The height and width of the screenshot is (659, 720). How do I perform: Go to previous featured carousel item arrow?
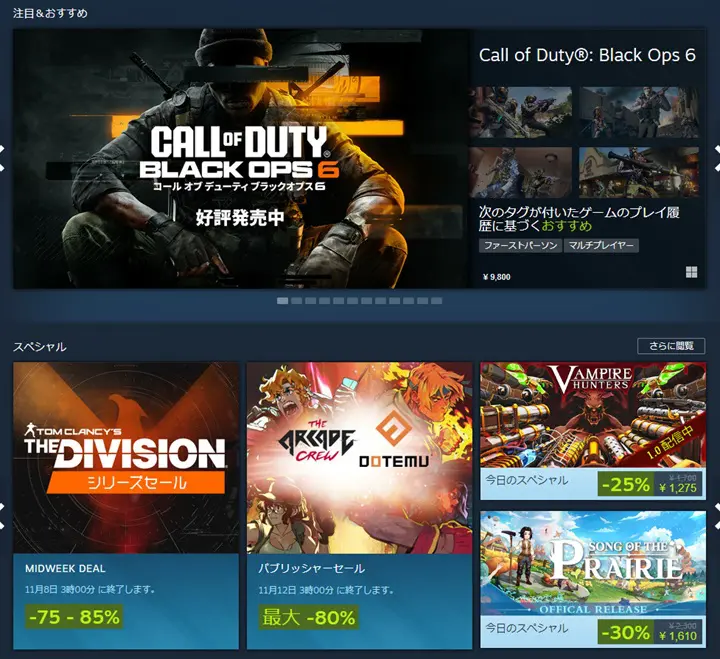[x=2, y=158]
